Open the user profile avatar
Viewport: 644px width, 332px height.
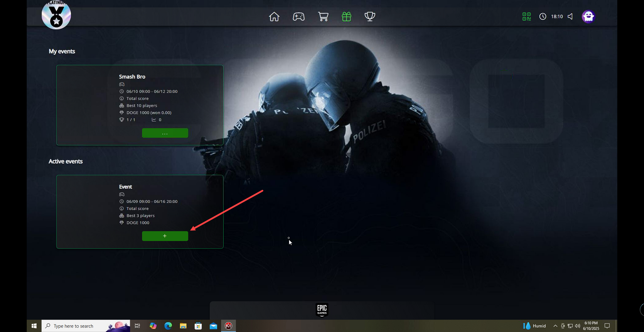[588, 17]
